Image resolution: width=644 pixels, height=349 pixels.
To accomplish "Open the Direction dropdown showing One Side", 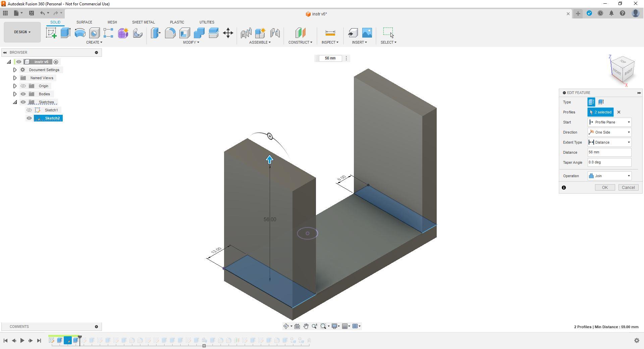I will 609,132.
